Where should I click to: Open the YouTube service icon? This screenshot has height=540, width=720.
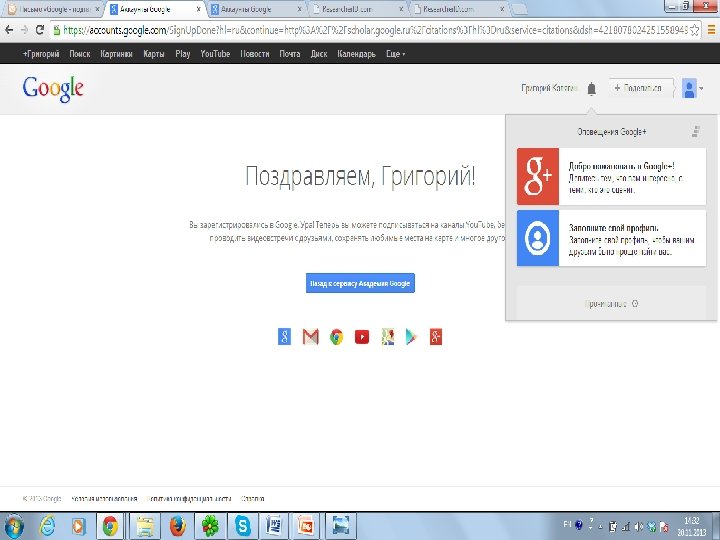coord(362,337)
